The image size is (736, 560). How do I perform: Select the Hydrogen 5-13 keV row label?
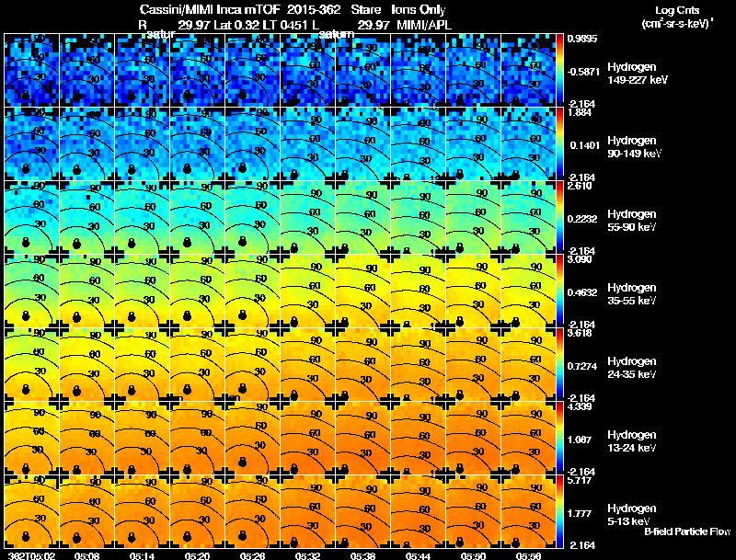(x=632, y=515)
